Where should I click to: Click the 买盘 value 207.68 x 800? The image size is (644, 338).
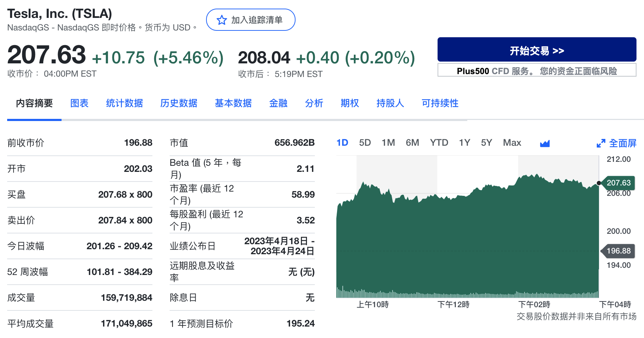(x=125, y=194)
